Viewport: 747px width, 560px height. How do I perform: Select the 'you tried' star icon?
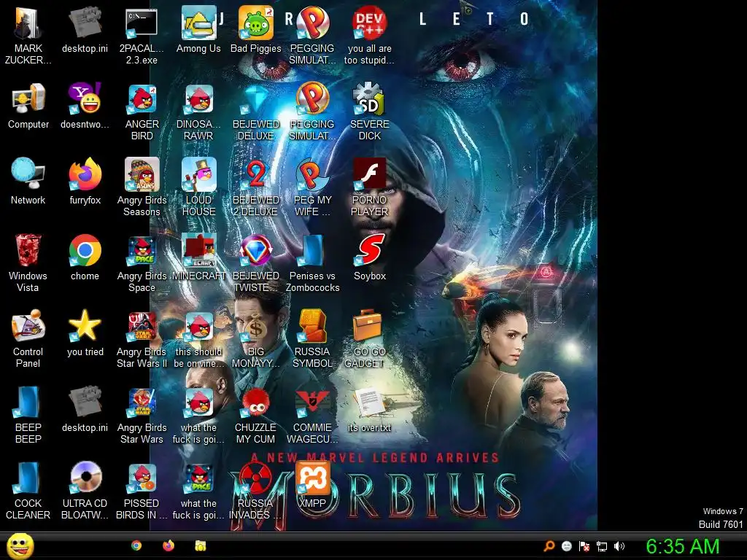(85, 332)
